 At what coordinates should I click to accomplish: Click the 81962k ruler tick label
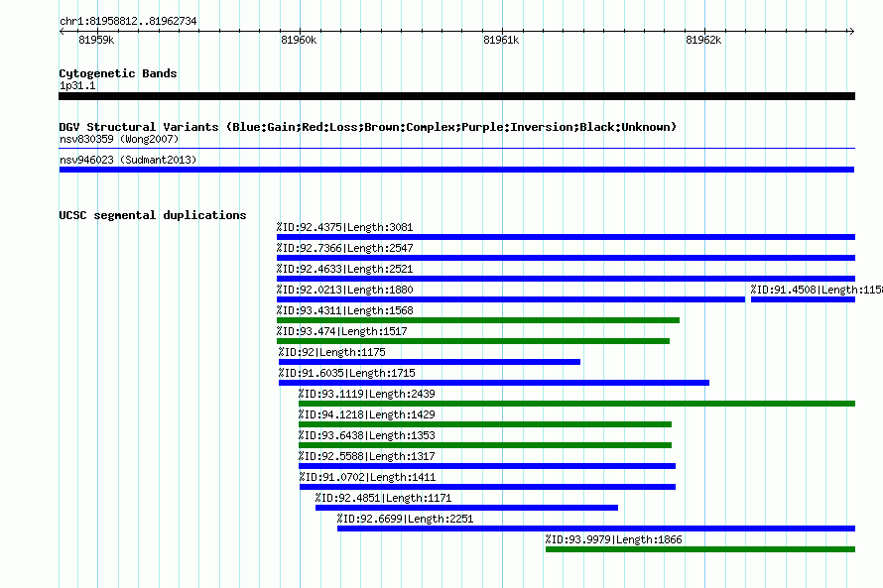point(703,40)
